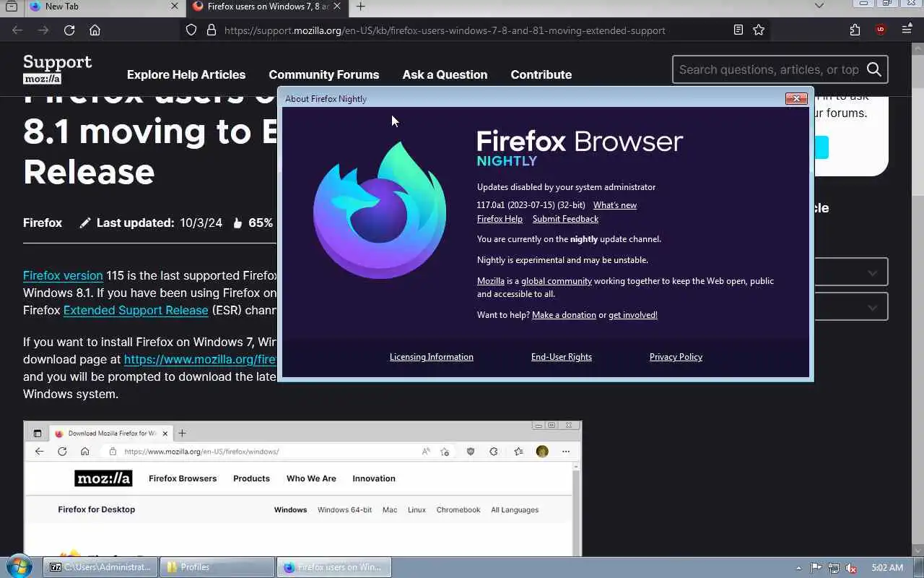Close the Firefox users on Windows tab

pyautogui.click(x=337, y=7)
